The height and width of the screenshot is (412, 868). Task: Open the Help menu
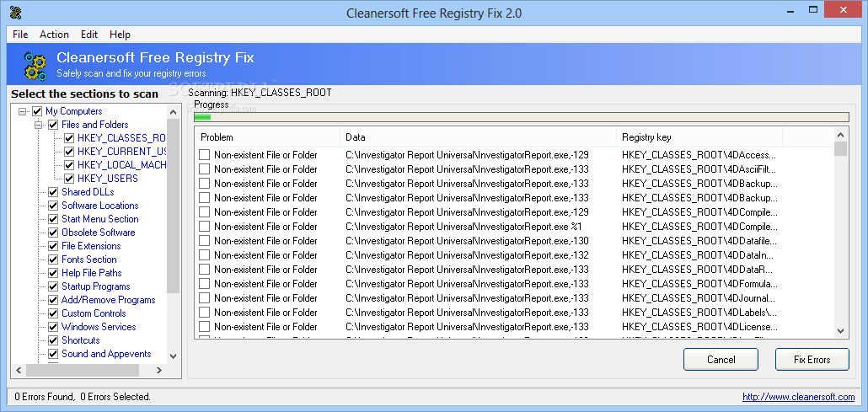pos(120,35)
